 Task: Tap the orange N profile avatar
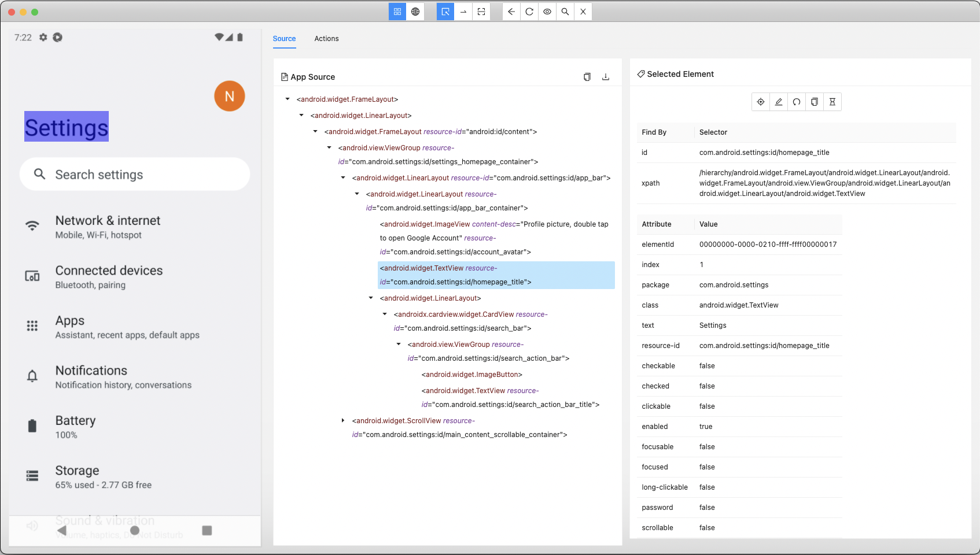click(x=230, y=96)
